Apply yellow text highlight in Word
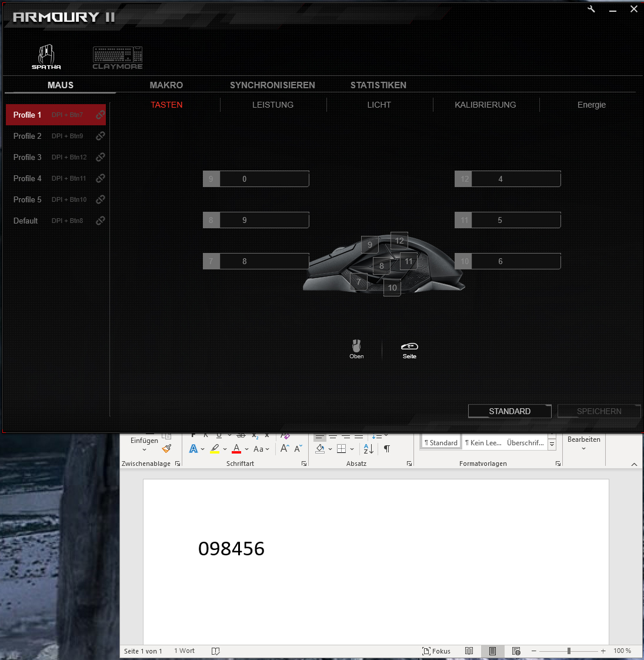The image size is (644, 660). 215,449
